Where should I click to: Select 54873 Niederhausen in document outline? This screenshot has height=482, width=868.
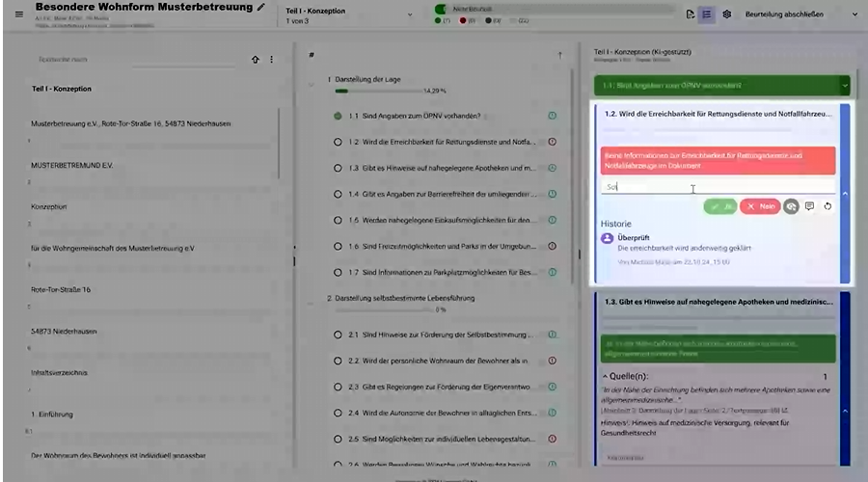point(64,331)
